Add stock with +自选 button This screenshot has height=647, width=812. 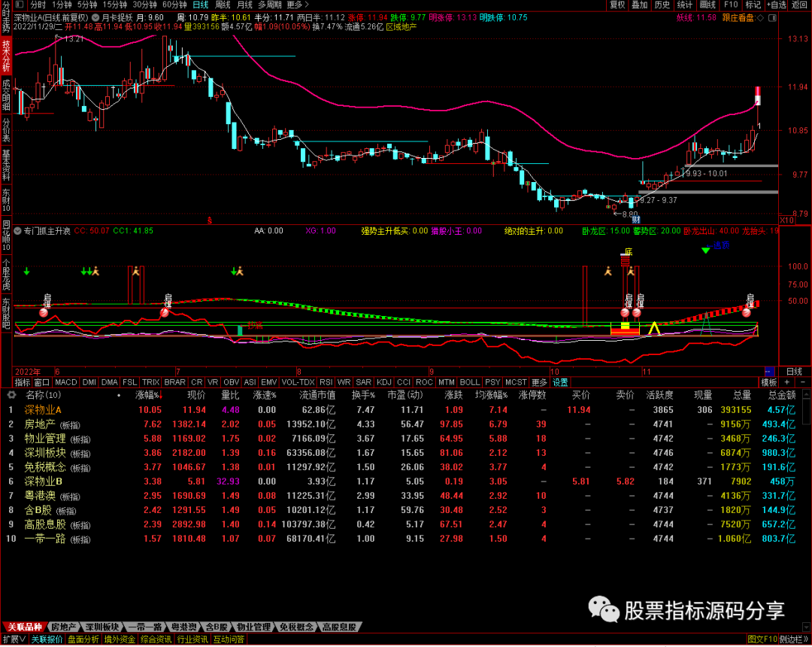(776, 5)
